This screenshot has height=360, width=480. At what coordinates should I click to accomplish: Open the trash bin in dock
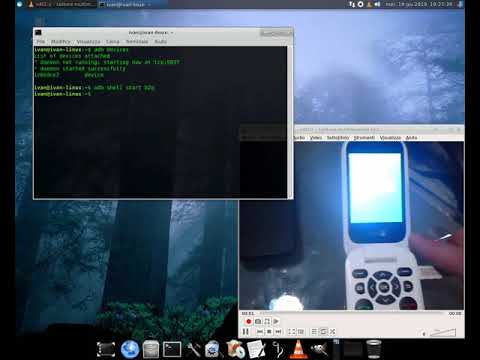click(x=374, y=349)
